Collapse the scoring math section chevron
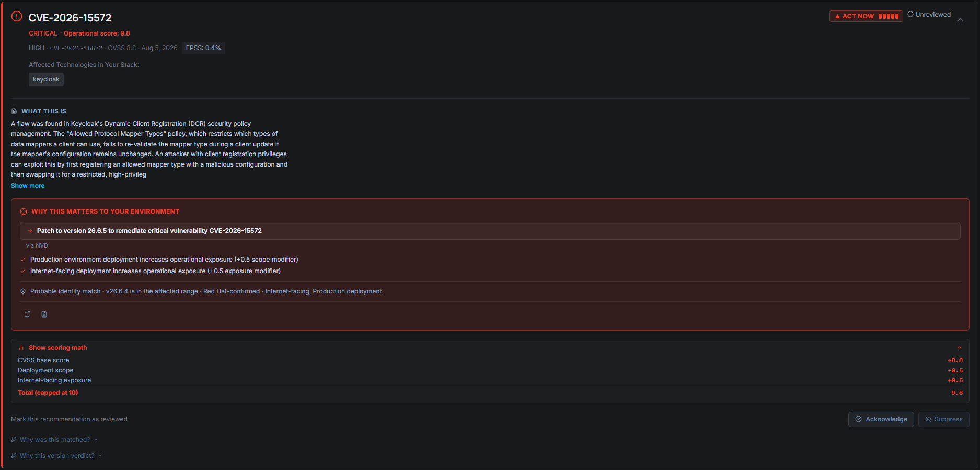 click(959, 348)
